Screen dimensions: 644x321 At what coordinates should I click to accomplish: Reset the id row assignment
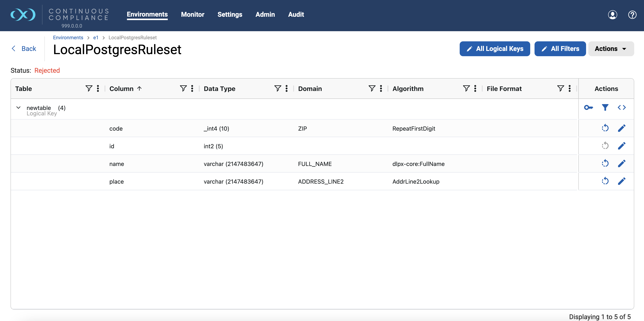tap(605, 146)
